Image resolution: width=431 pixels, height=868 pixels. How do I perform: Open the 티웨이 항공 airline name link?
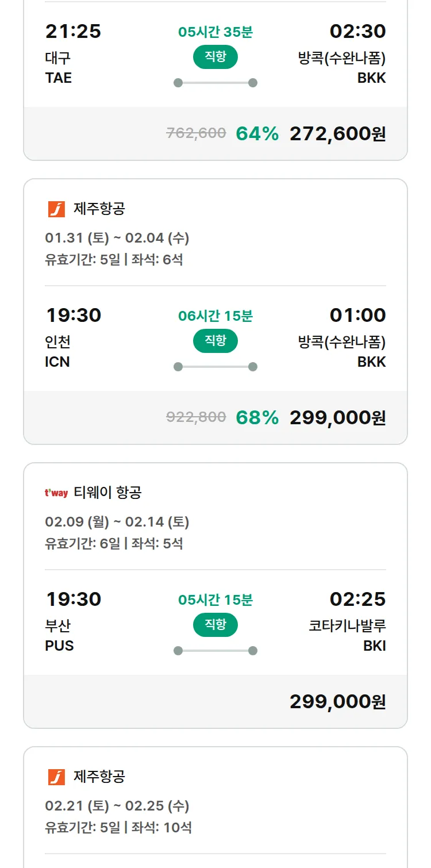(107, 493)
